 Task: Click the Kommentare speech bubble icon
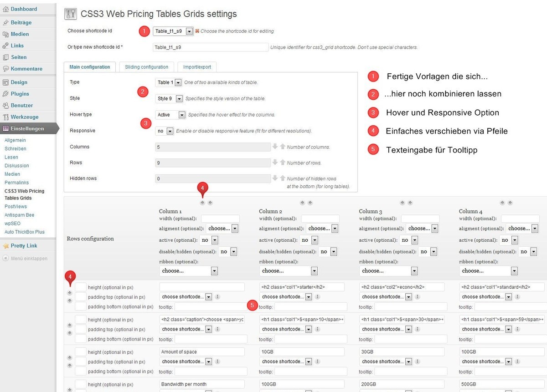tap(5, 69)
